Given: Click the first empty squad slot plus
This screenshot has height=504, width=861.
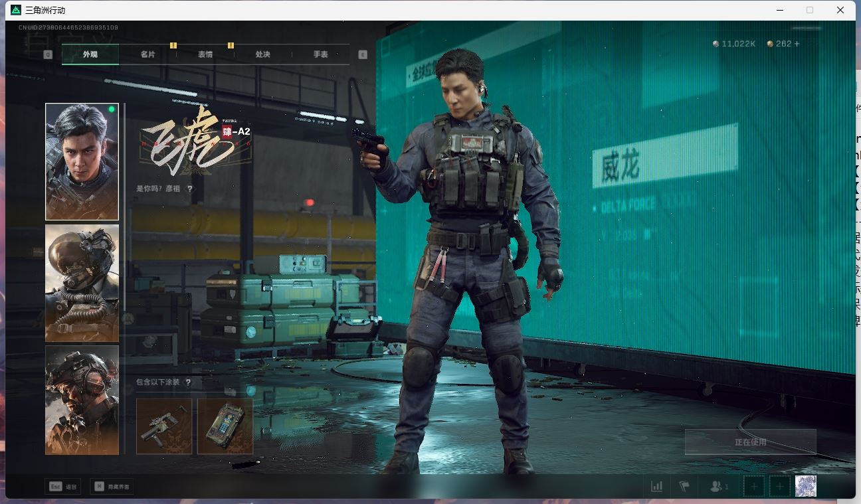Looking at the screenshot, I should (753, 486).
